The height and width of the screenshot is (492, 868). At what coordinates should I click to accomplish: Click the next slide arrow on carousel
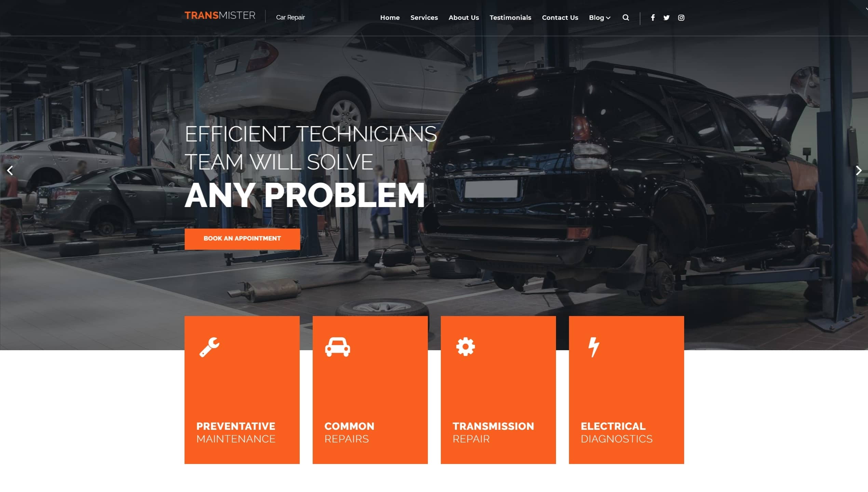point(858,170)
